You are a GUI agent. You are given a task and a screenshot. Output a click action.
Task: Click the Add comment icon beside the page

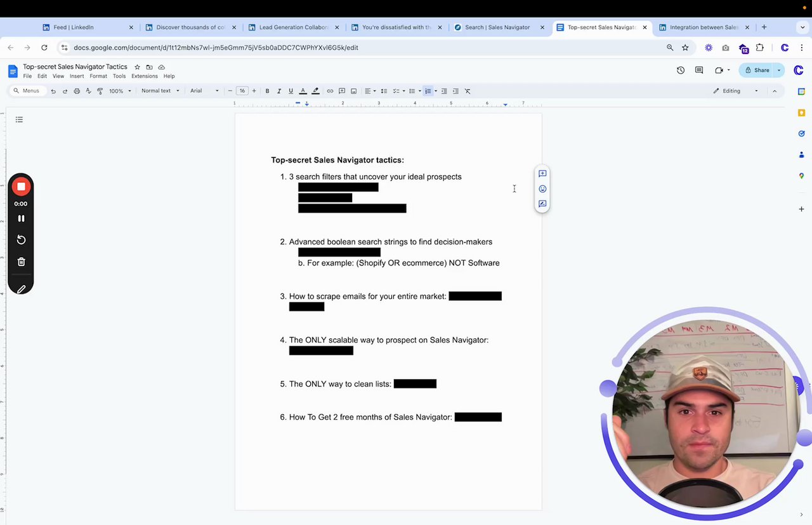[x=542, y=173]
